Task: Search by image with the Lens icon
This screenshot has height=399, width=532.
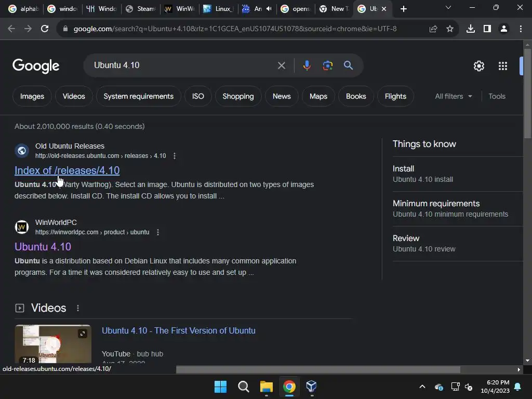Action: pos(328,65)
